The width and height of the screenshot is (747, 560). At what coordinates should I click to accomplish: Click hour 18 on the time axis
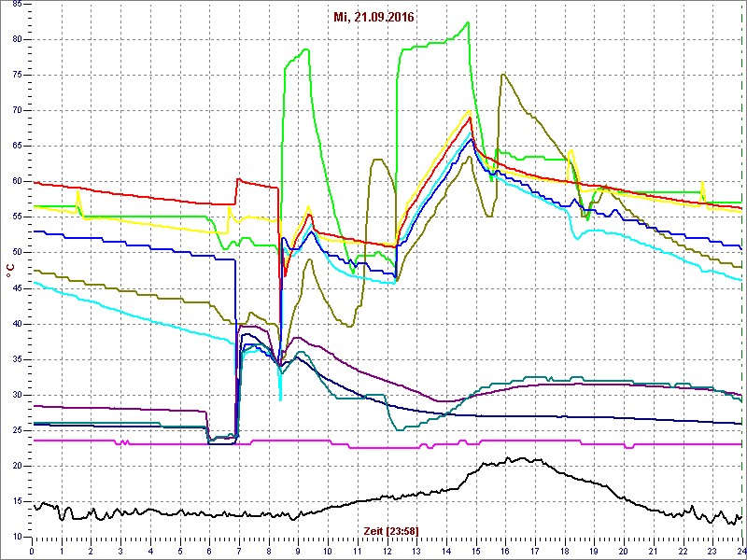pyautogui.click(x=564, y=551)
